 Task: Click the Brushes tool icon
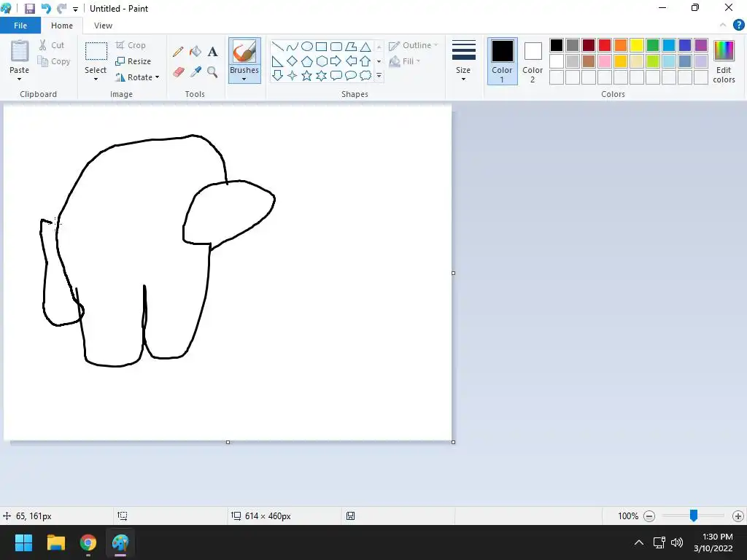[244, 52]
